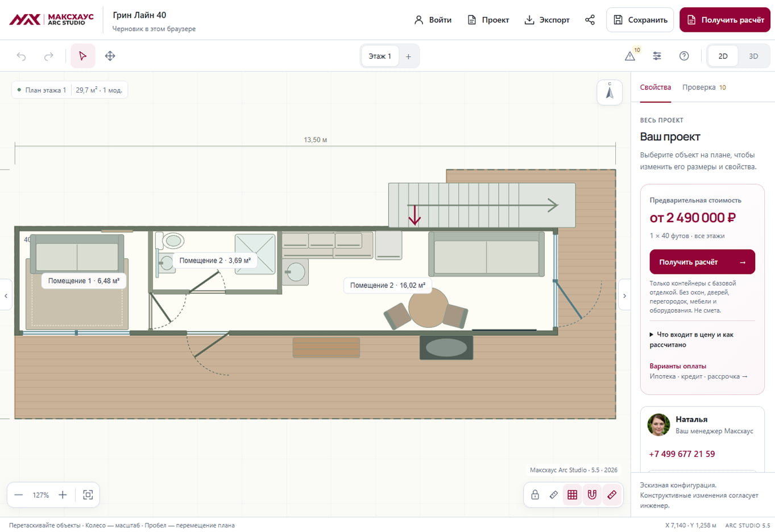Screen dimensions: 775x532
Task: Undo the last action
Action: [22, 56]
